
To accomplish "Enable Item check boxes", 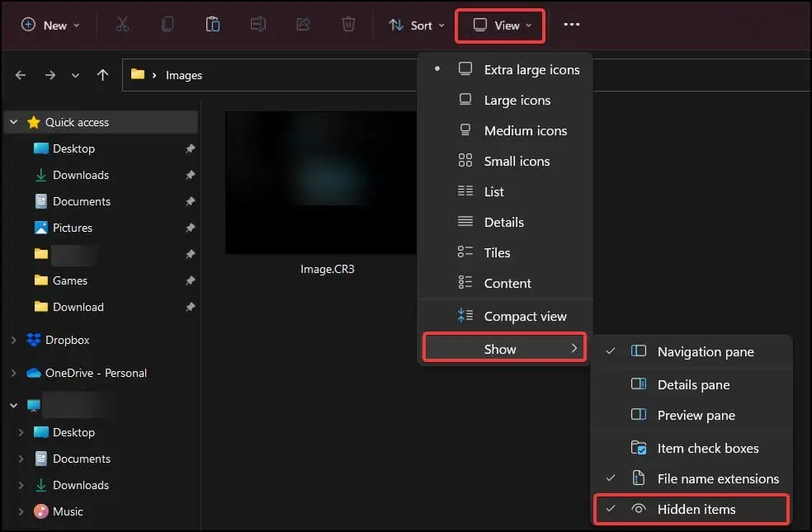I will (692, 448).
